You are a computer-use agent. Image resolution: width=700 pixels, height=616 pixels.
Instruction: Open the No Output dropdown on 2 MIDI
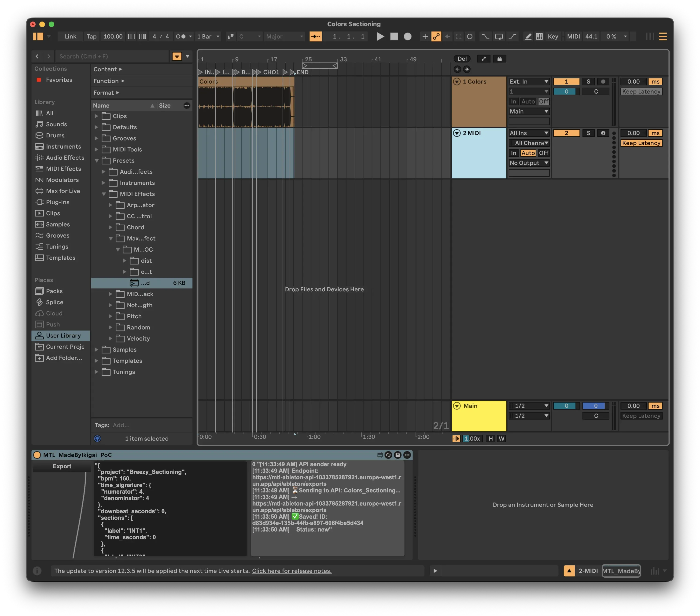click(x=529, y=163)
